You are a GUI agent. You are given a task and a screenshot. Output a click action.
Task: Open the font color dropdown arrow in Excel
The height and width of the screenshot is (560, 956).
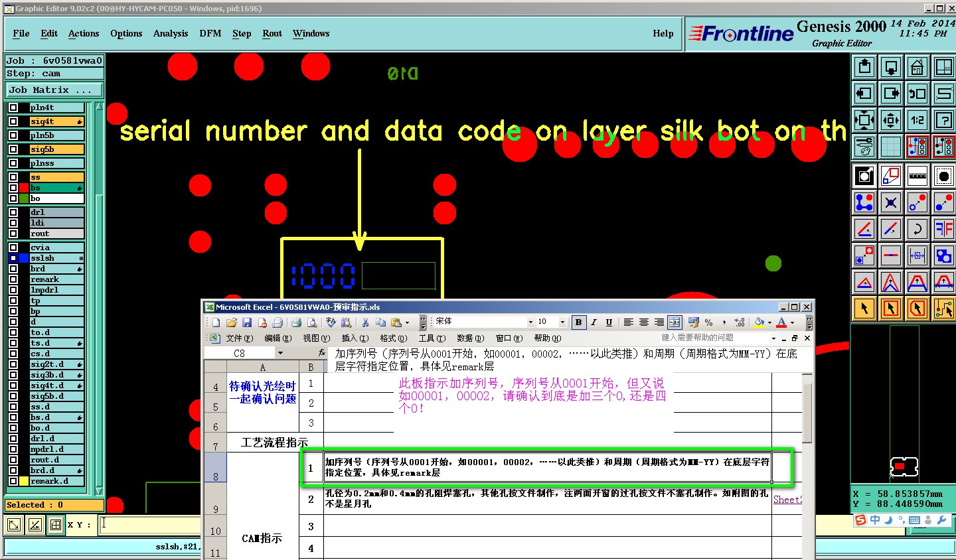pyautogui.click(x=792, y=322)
